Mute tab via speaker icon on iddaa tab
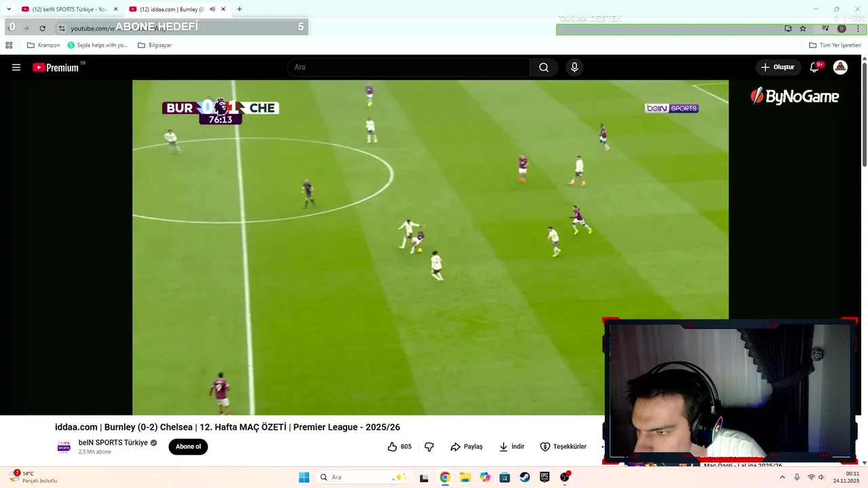This screenshot has width=868, height=488. point(212,9)
